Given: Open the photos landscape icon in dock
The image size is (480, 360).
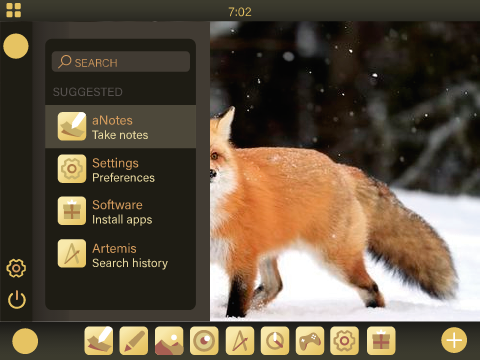Looking at the screenshot, I should point(169,341).
